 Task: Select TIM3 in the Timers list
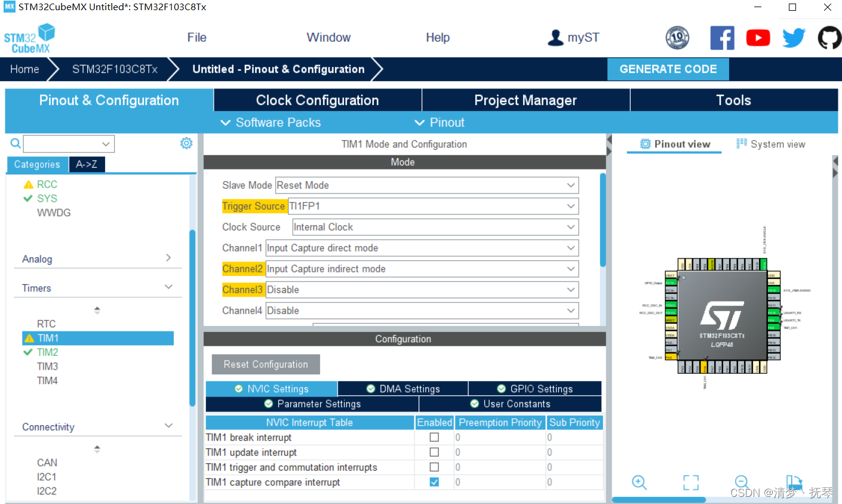(x=47, y=366)
